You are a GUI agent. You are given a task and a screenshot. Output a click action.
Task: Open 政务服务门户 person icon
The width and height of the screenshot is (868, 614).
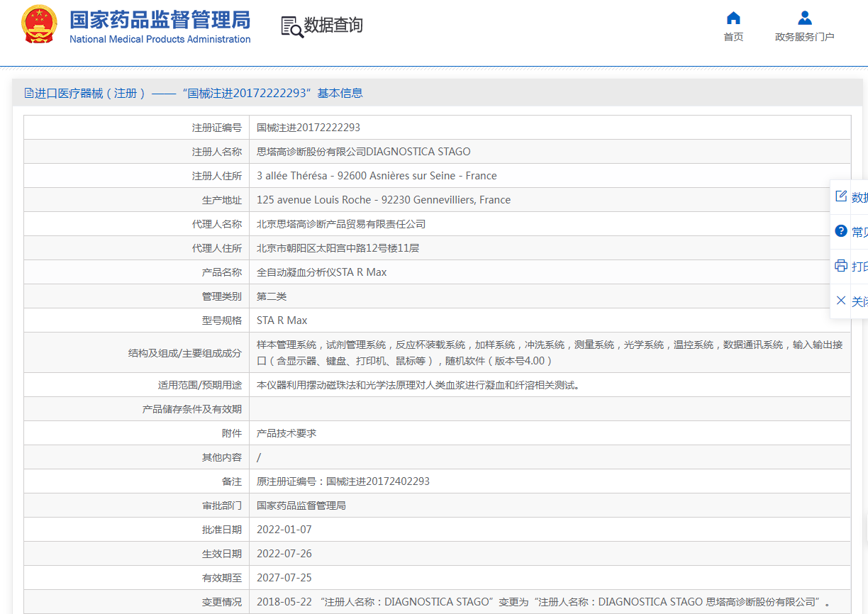pos(804,18)
